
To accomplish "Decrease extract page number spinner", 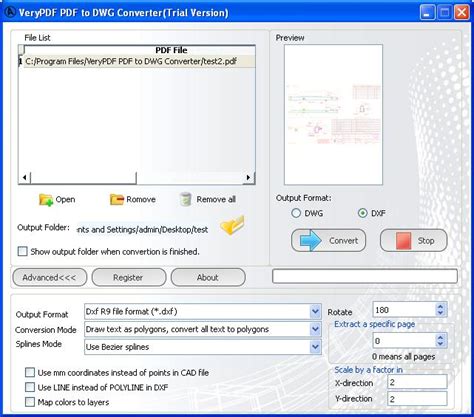I will coord(440,344).
